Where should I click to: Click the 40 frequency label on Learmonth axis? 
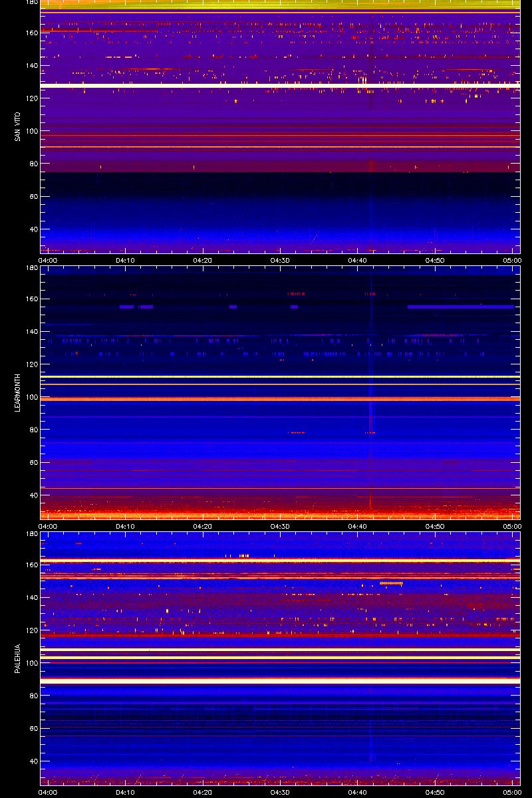pos(33,495)
